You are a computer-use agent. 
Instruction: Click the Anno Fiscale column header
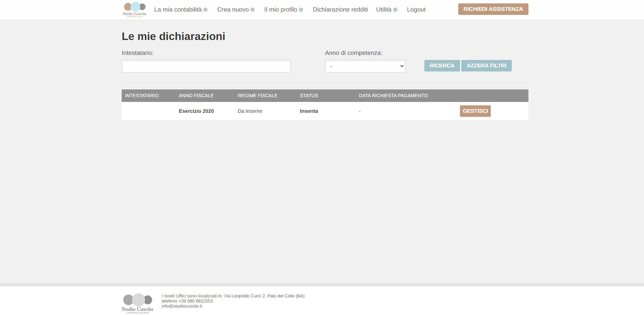tap(196, 96)
